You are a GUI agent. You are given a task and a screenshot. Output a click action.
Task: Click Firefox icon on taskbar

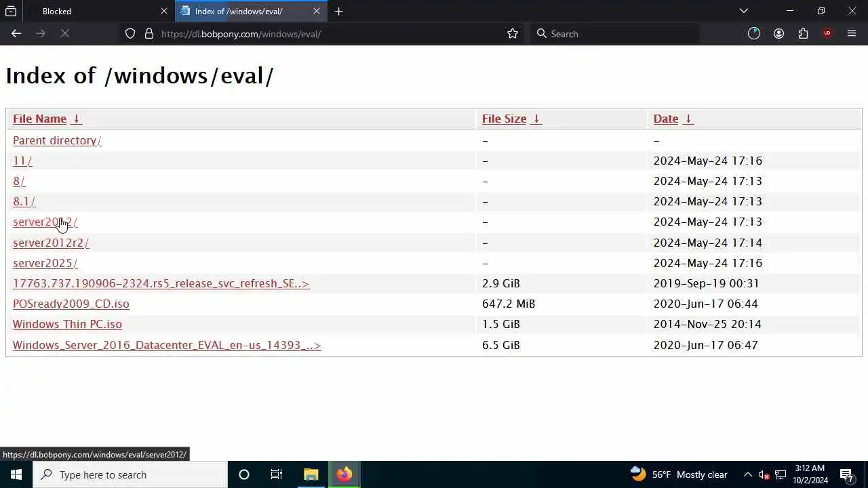coord(344,474)
